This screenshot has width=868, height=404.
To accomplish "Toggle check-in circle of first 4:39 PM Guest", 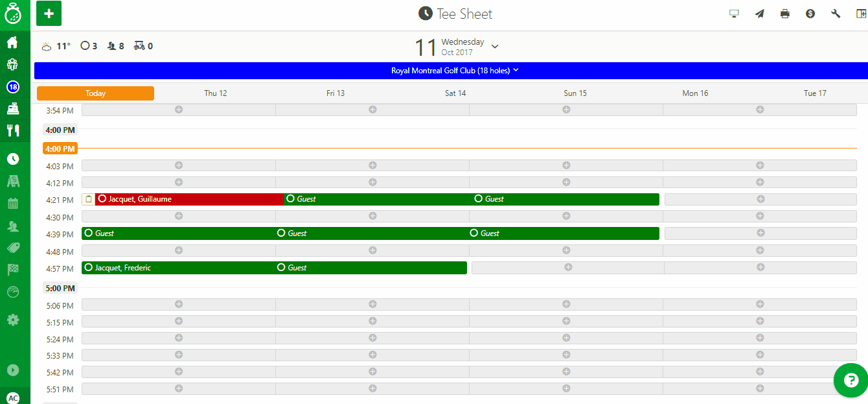I will pos(89,233).
